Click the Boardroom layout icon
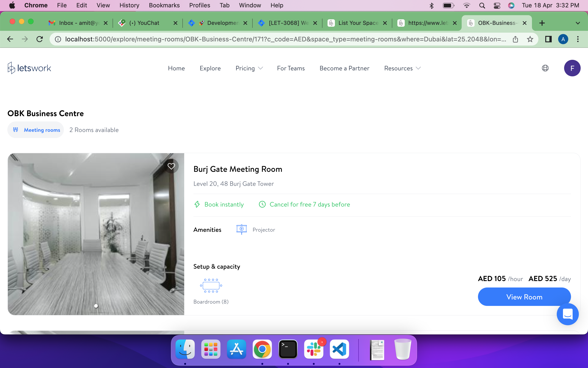The image size is (588, 368). 211,285
